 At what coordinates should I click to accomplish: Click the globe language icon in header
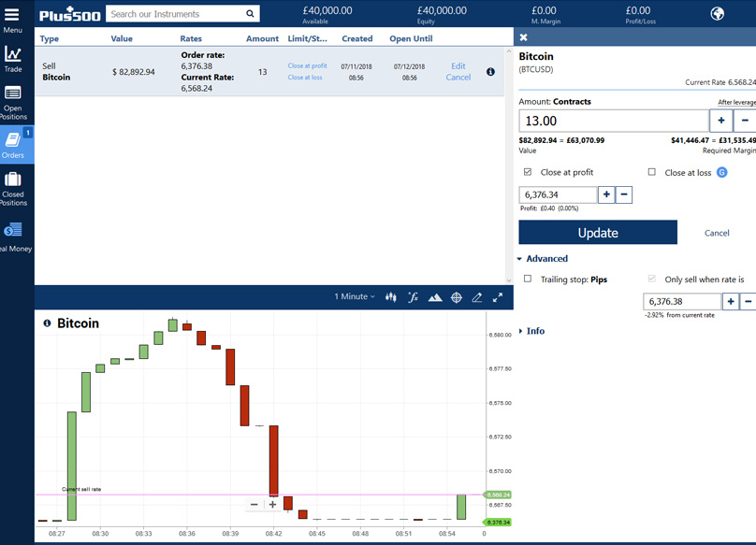[717, 13]
